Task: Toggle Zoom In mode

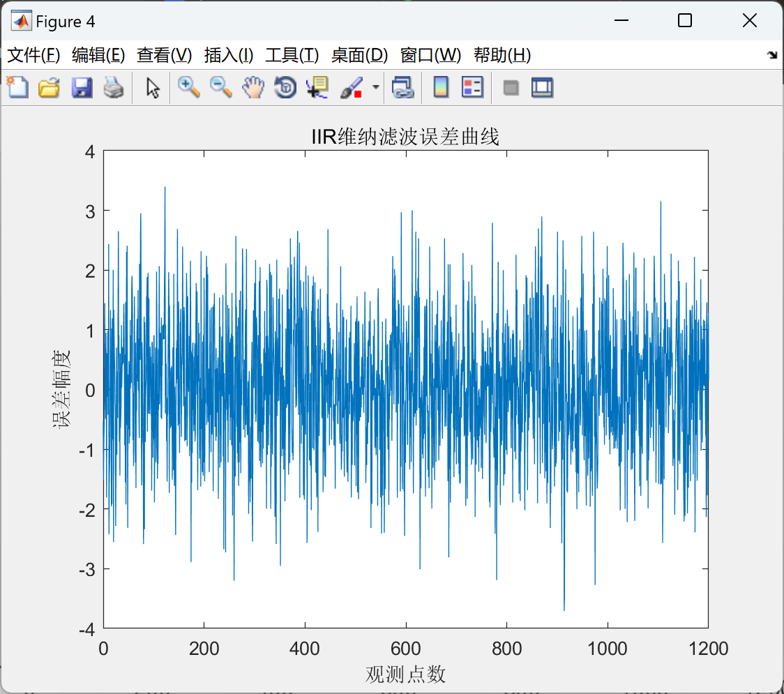Action: pos(188,87)
